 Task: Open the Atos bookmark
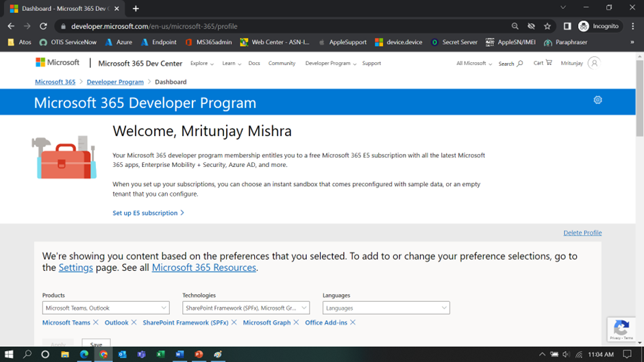click(19, 42)
